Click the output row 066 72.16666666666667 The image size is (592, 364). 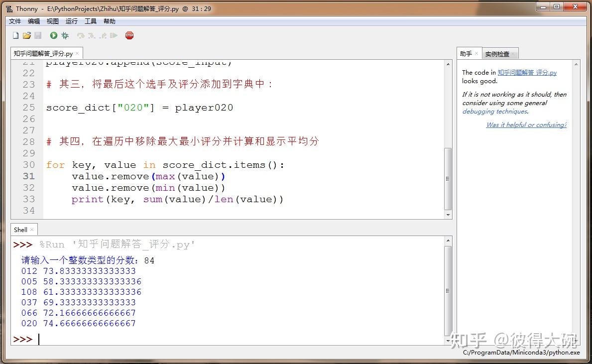click(x=79, y=313)
